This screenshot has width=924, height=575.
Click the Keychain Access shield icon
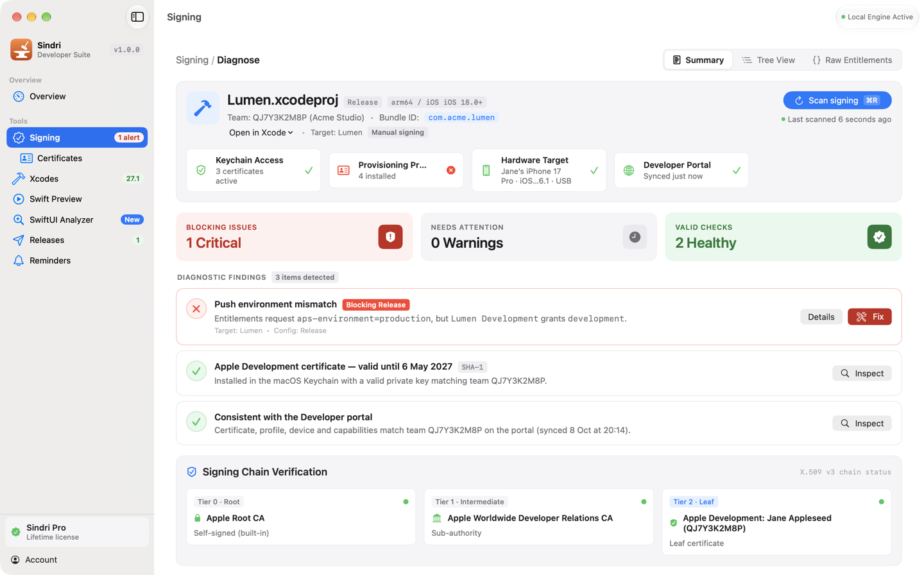pos(201,170)
